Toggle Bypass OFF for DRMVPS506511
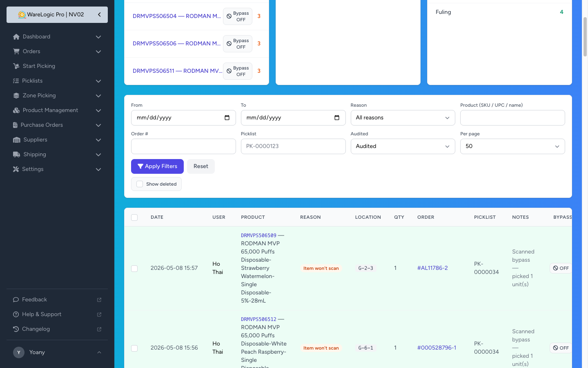The image size is (588, 368). tap(238, 71)
